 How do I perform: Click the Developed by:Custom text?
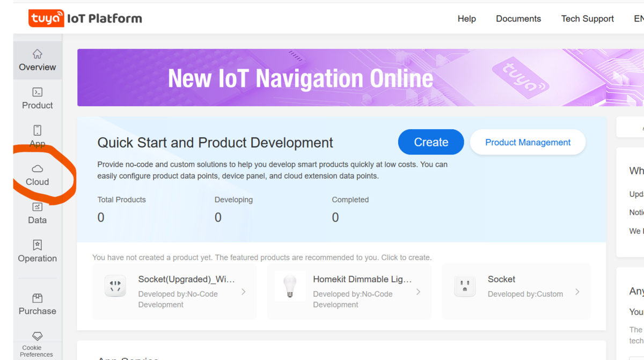tap(525, 294)
